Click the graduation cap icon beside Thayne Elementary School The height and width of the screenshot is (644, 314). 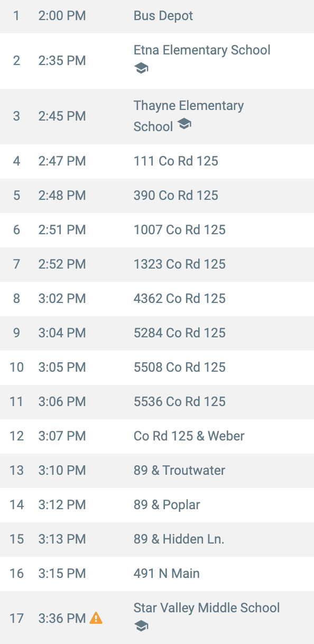[184, 124]
